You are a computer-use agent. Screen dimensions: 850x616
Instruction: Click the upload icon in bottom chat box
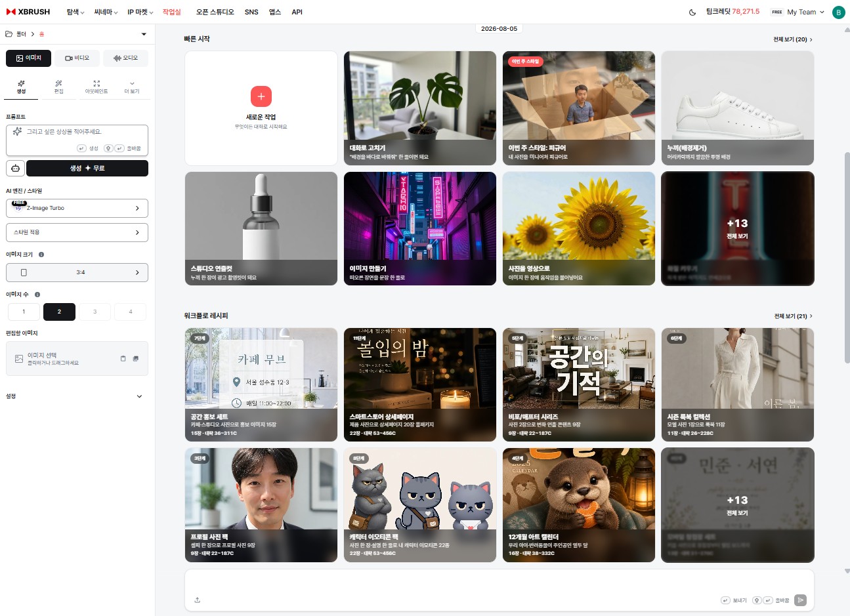coord(198,600)
